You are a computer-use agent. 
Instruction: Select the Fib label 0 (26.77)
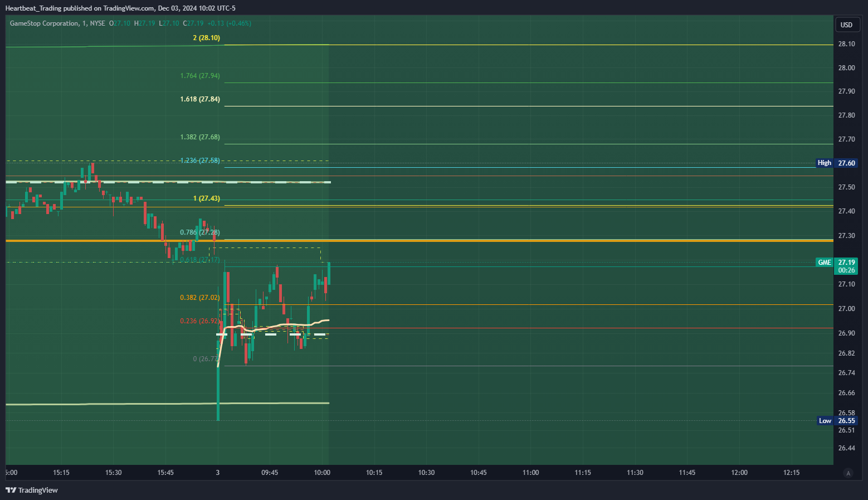[x=206, y=359]
